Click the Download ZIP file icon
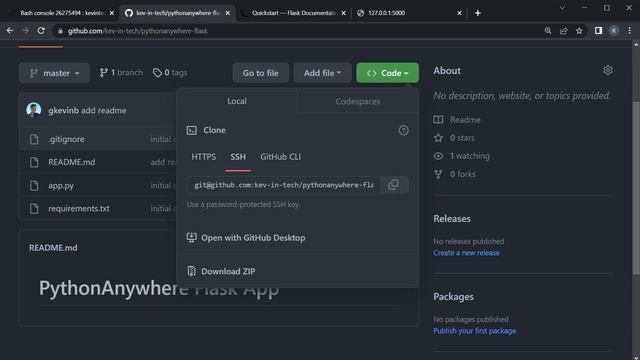The image size is (640, 360). tap(191, 271)
